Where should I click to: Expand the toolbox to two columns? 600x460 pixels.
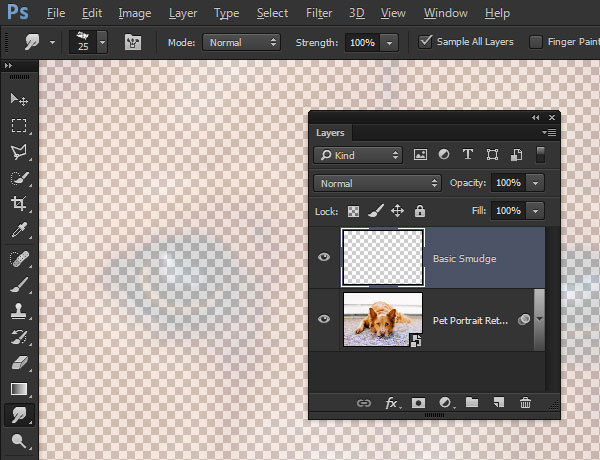click(x=8, y=65)
